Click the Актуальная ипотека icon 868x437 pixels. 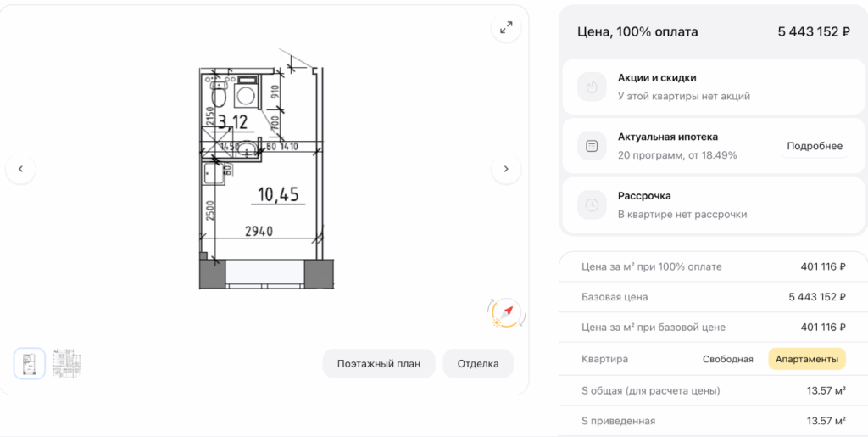[592, 146]
